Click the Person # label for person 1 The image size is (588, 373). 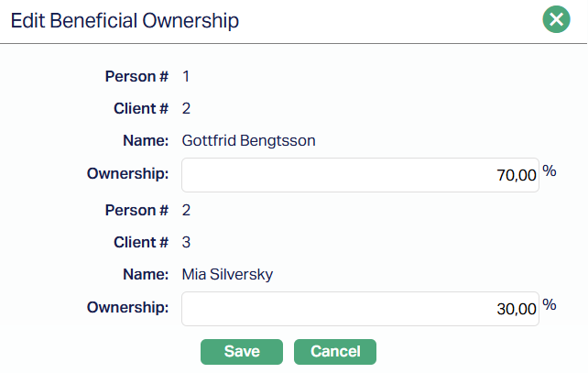[x=136, y=76]
